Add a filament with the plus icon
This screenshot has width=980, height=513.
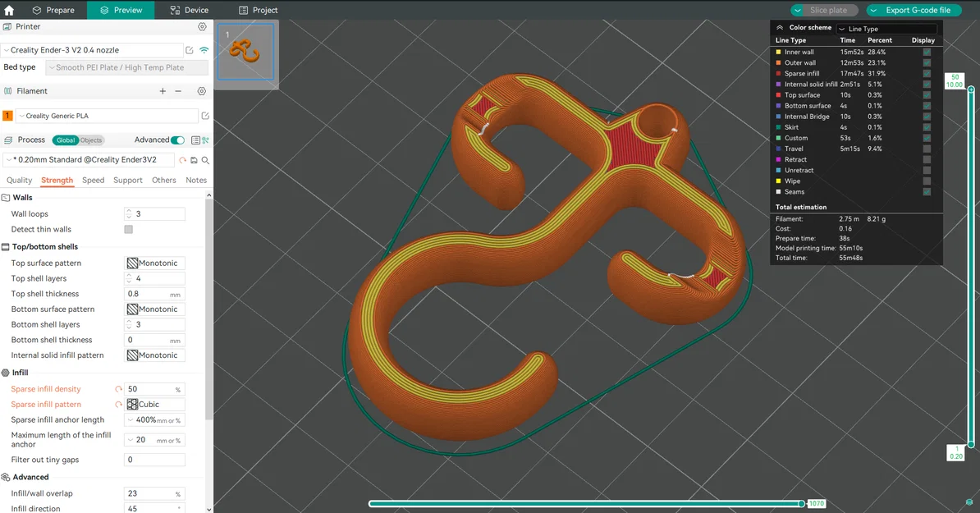point(163,91)
